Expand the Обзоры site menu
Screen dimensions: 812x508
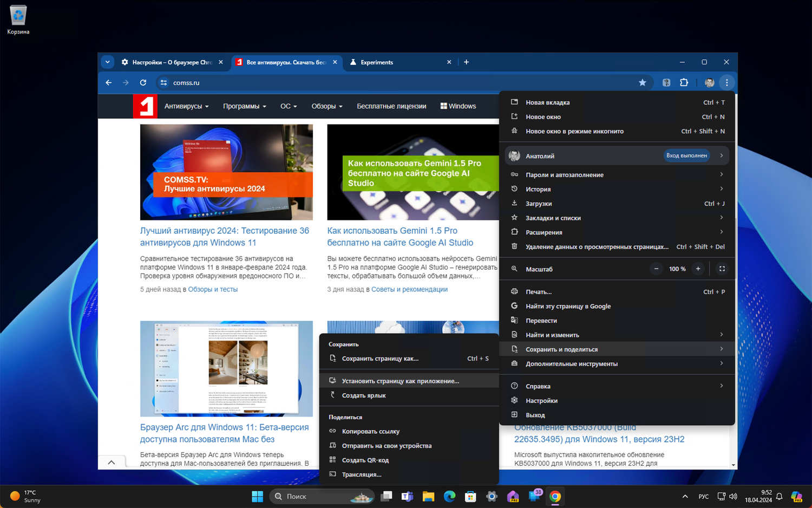click(327, 106)
